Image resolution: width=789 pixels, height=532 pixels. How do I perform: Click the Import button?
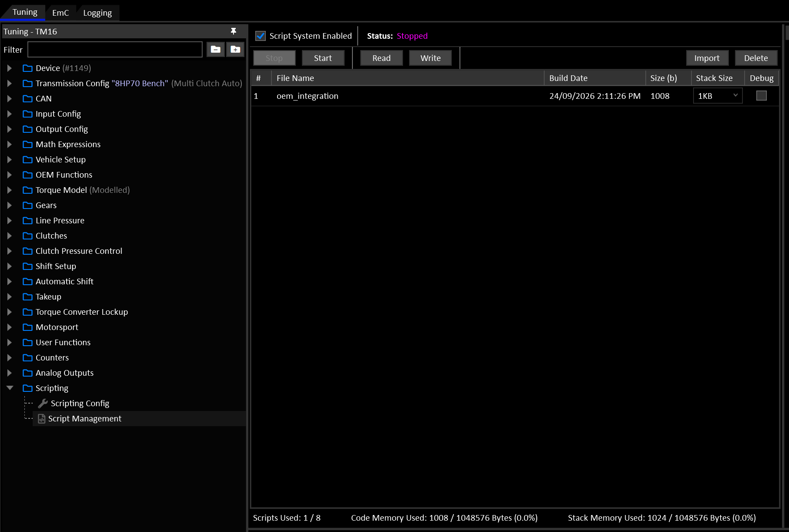[707, 58]
